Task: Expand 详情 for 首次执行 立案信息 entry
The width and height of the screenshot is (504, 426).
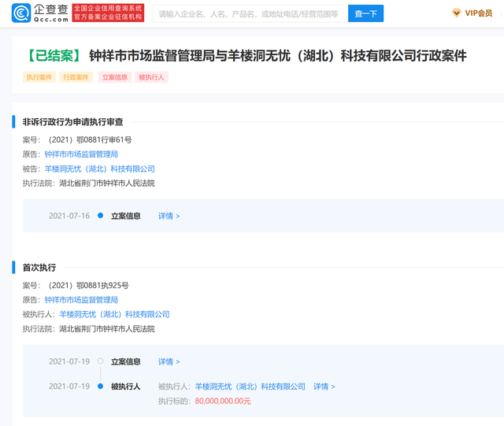Action: click(x=169, y=361)
